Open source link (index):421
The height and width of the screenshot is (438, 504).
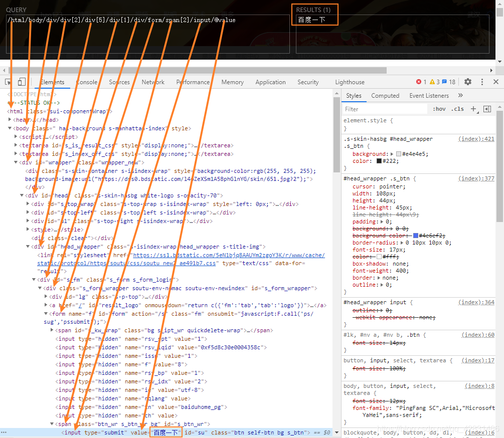tap(476, 139)
